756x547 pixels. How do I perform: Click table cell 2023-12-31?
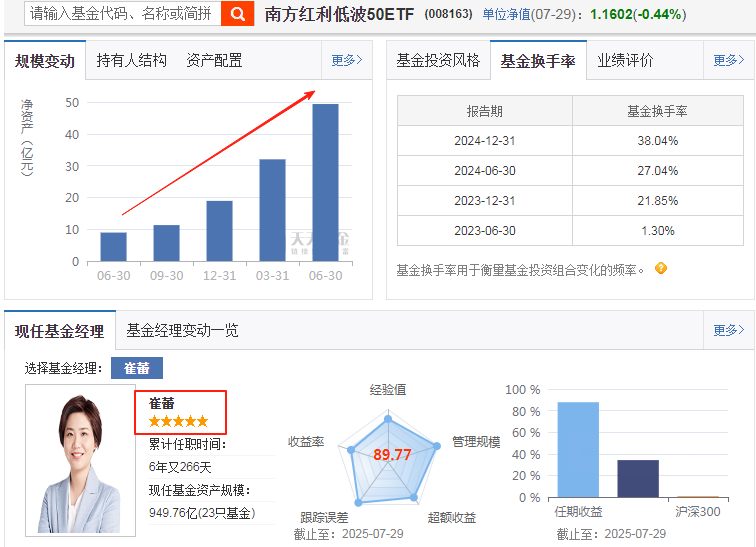485,200
